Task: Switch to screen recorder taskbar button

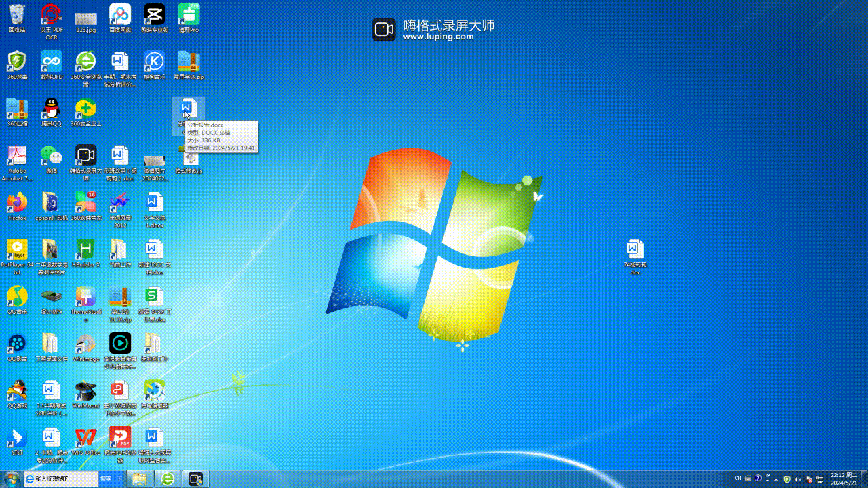Action: pos(195,479)
